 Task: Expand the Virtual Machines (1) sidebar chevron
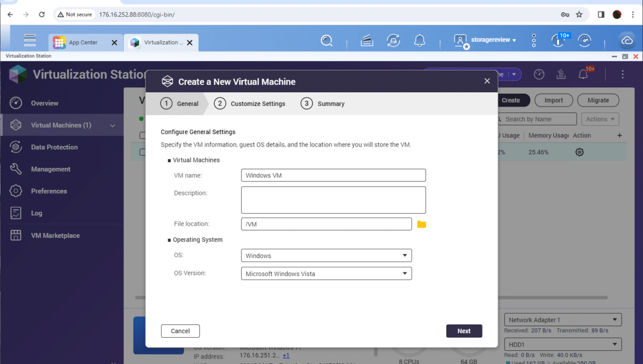click(x=112, y=125)
